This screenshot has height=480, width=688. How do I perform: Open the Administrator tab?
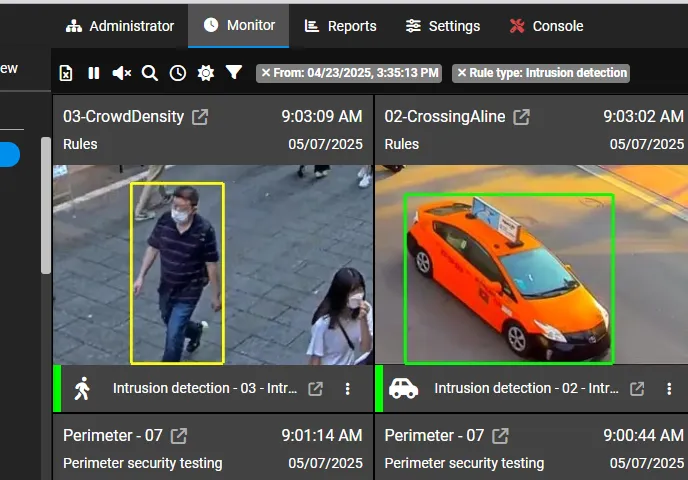click(120, 26)
